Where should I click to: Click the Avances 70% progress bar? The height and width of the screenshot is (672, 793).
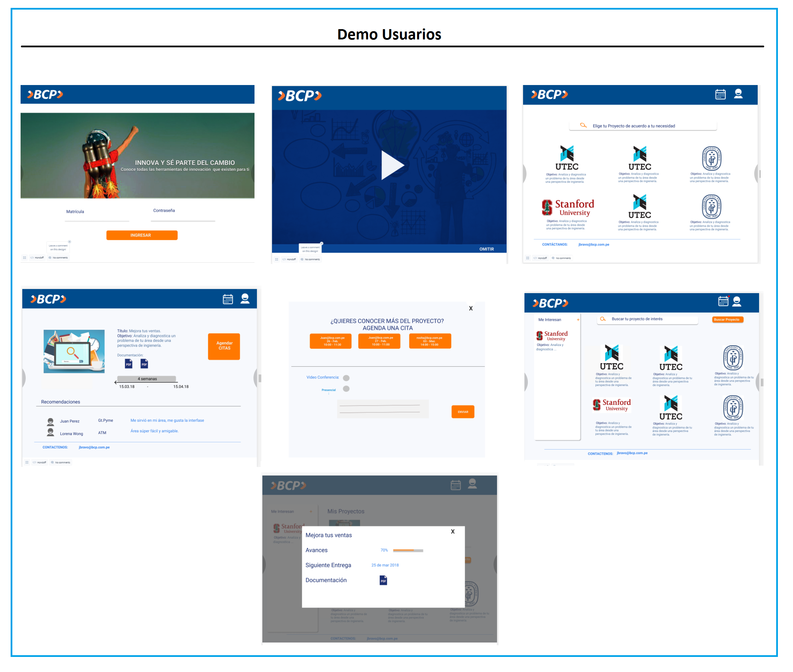coord(408,551)
